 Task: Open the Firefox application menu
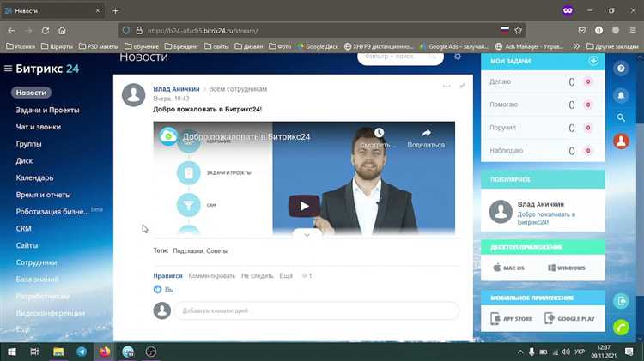(x=633, y=30)
